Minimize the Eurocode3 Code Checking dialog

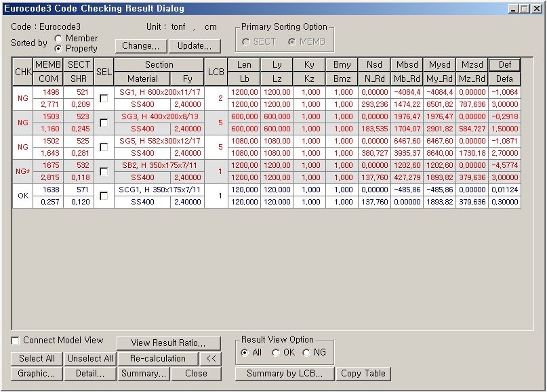point(513,9)
